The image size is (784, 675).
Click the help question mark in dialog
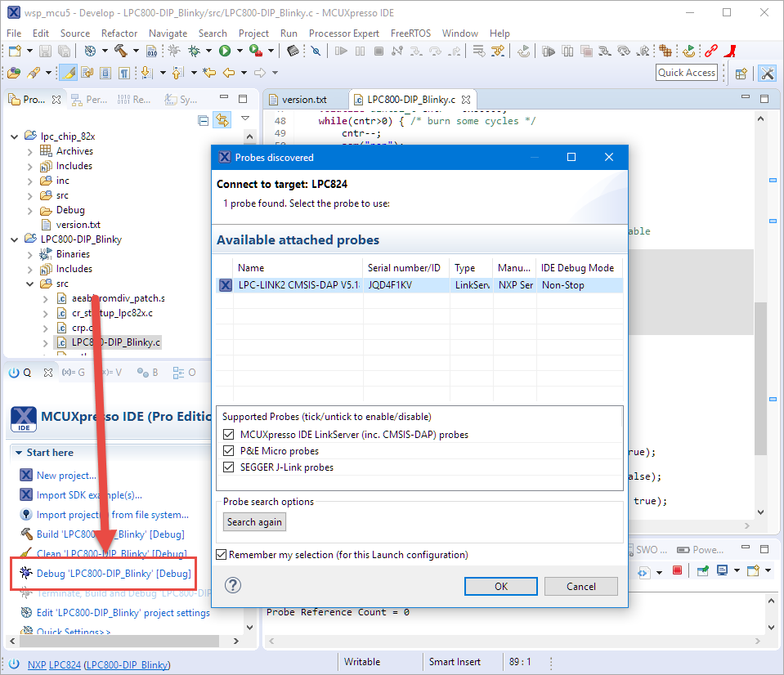click(x=233, y=585)
